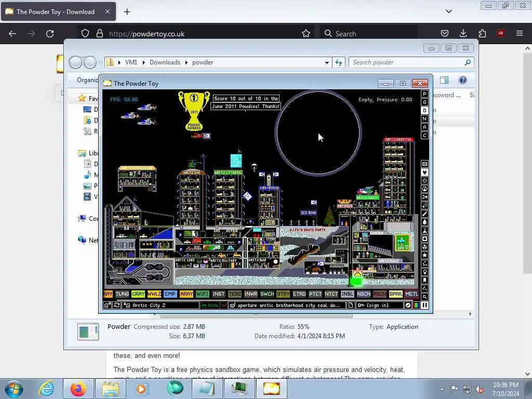532x399 pixels.
Task: Open the Special section star icon
Action: point(424,255)
